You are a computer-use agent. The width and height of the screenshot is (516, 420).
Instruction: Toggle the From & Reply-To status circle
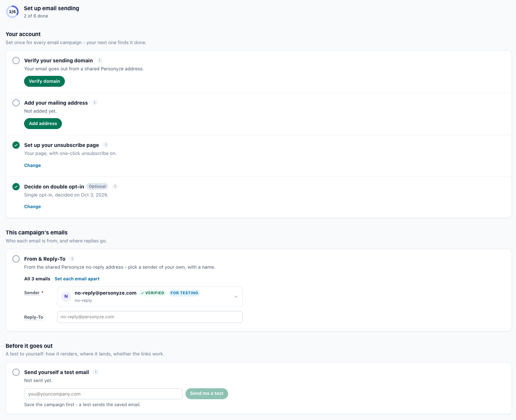pyautogui.click(x=16, y=259)
